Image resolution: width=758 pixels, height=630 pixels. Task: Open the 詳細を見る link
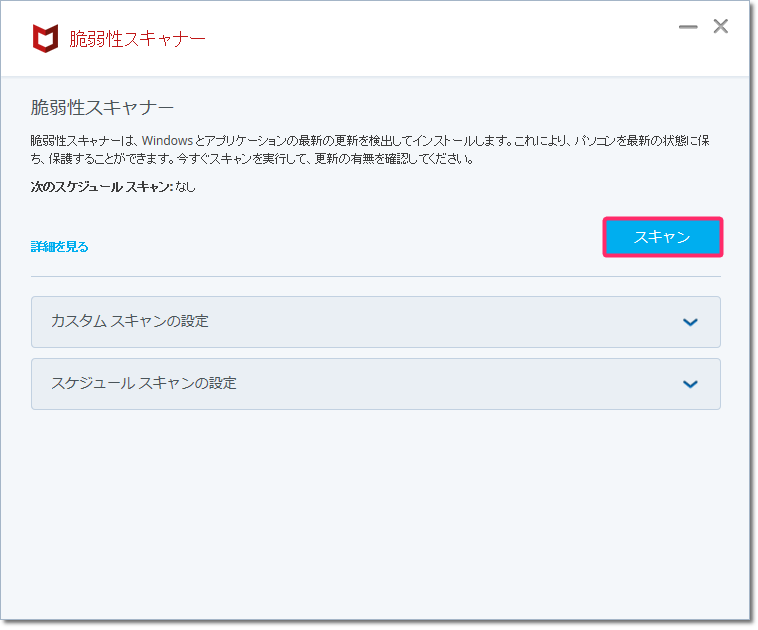(59, 247)
